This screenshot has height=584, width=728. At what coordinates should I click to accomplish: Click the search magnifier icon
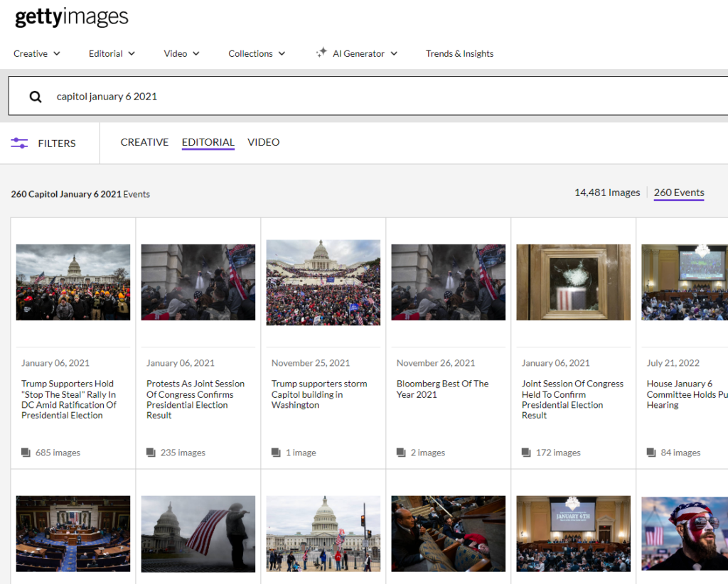coord(36,97)
